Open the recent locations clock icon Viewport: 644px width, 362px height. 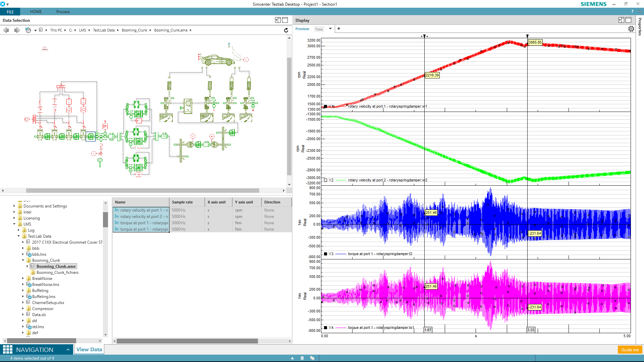point(28,30)
